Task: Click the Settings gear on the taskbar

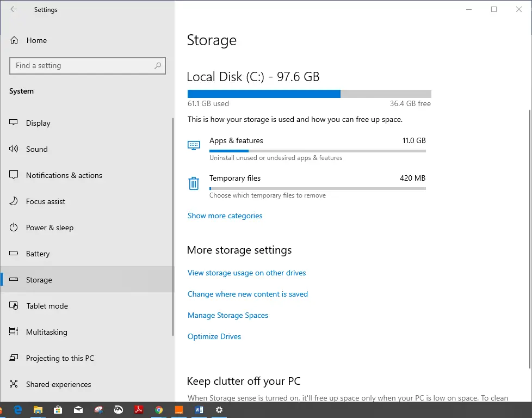Action: 219,410
